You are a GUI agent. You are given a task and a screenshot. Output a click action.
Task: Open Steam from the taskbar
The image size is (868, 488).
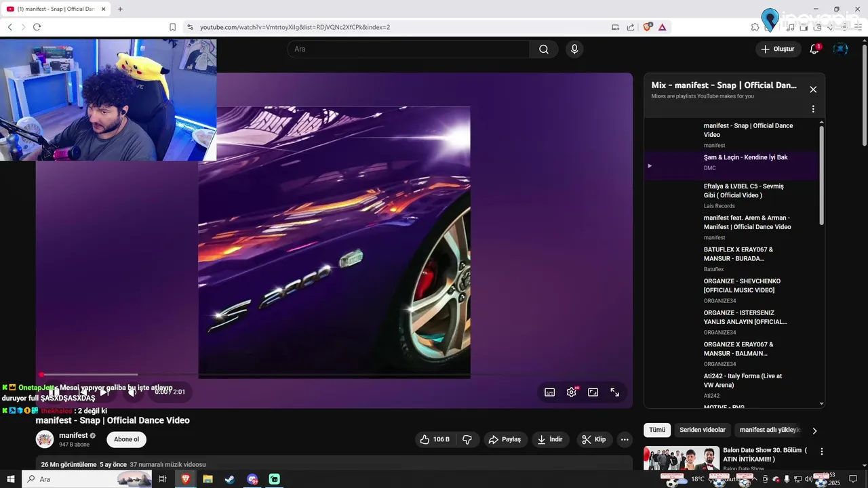tap(230, 479)
